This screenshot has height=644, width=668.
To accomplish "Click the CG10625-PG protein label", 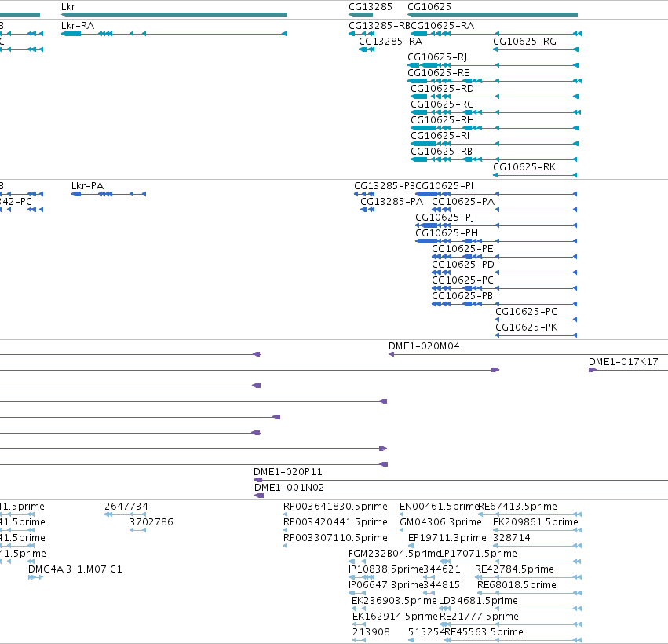I will 527,312.
